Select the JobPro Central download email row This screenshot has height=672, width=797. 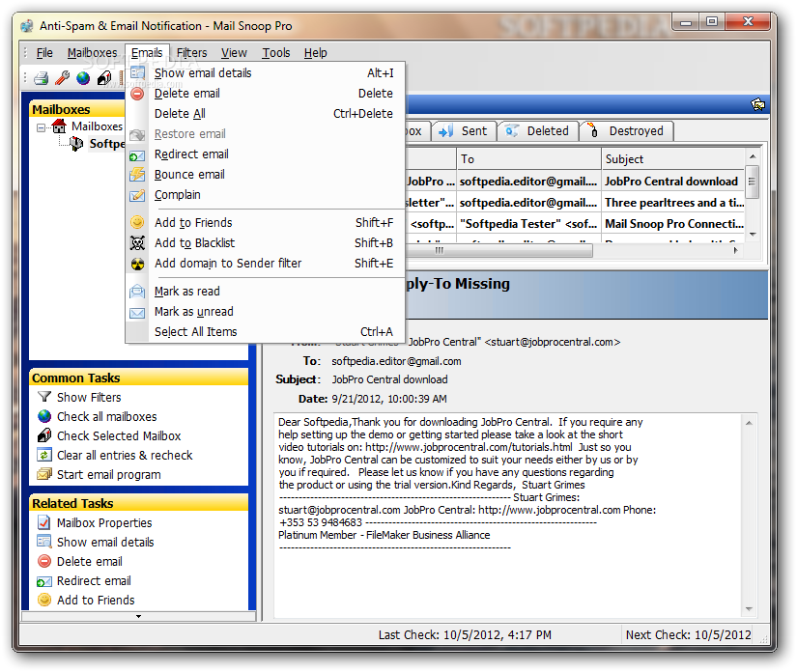(575, 182)
